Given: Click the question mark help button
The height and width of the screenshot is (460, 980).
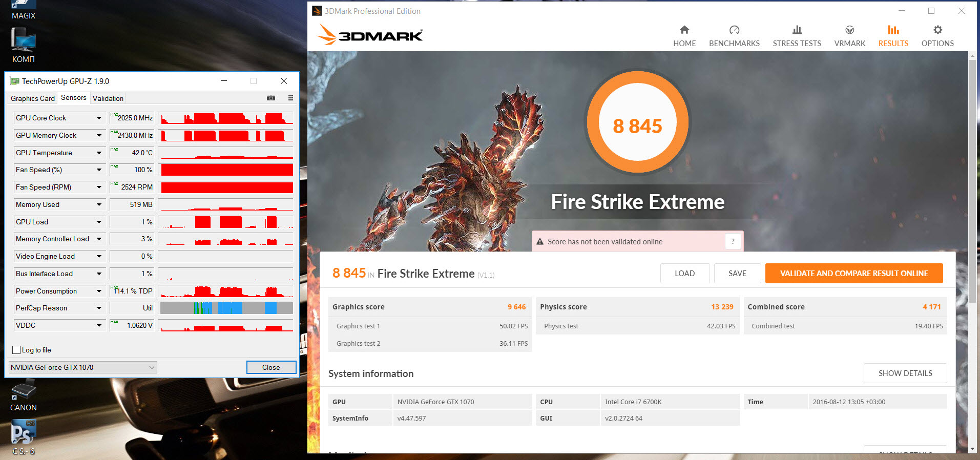Looking at the screenshot, I should coord(733,241).
